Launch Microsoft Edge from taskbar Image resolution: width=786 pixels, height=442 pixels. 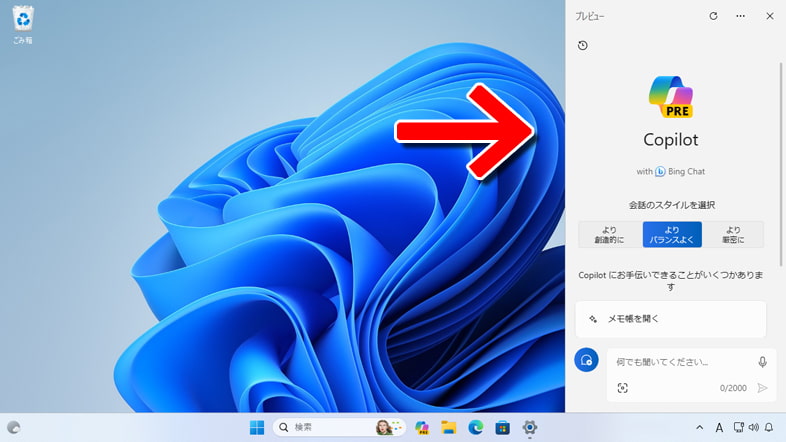(x=476, y=427)
